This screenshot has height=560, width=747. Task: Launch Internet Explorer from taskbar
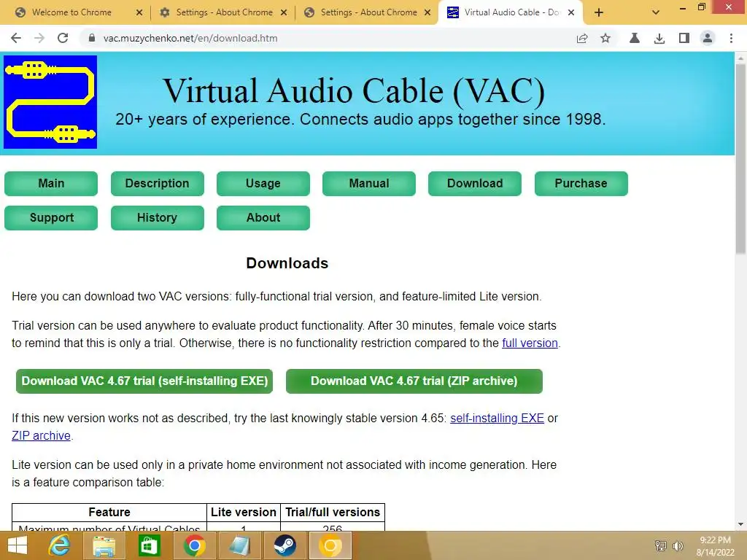tap(60, 545)
